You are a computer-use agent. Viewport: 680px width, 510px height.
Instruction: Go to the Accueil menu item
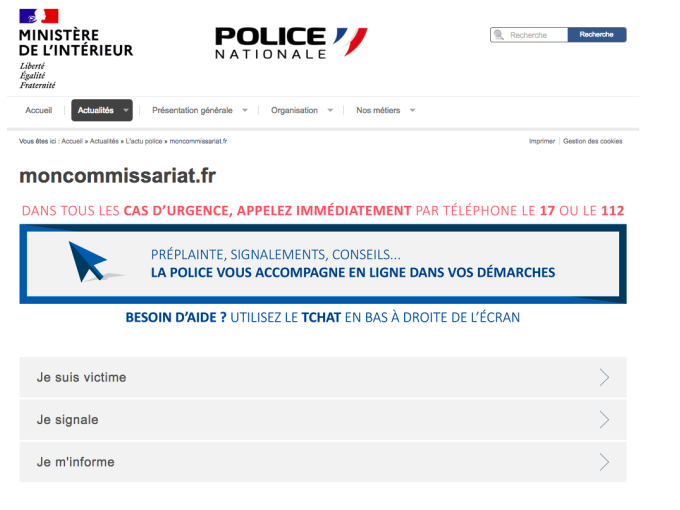[39, 110]
